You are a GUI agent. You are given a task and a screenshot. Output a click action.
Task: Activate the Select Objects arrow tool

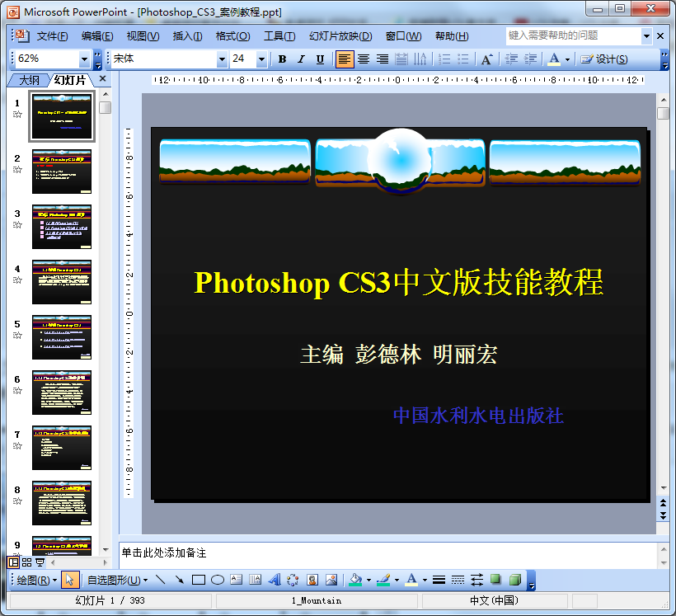point(70,580)
